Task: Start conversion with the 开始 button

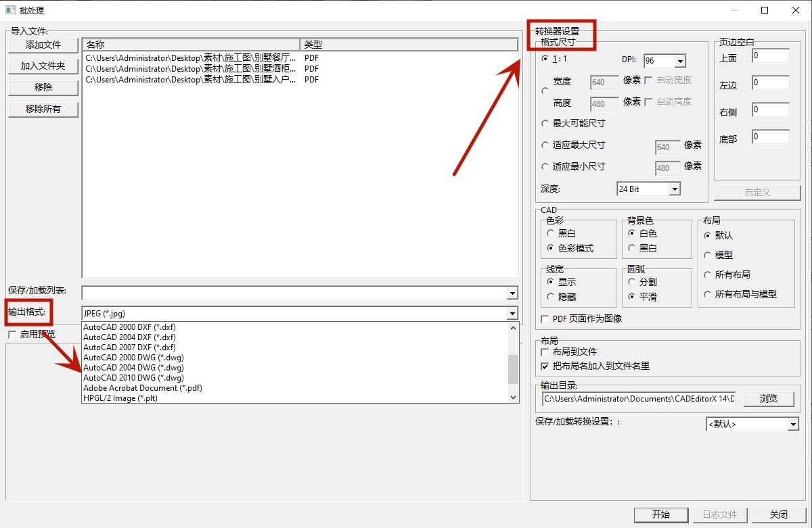Action: pos(661,514)
